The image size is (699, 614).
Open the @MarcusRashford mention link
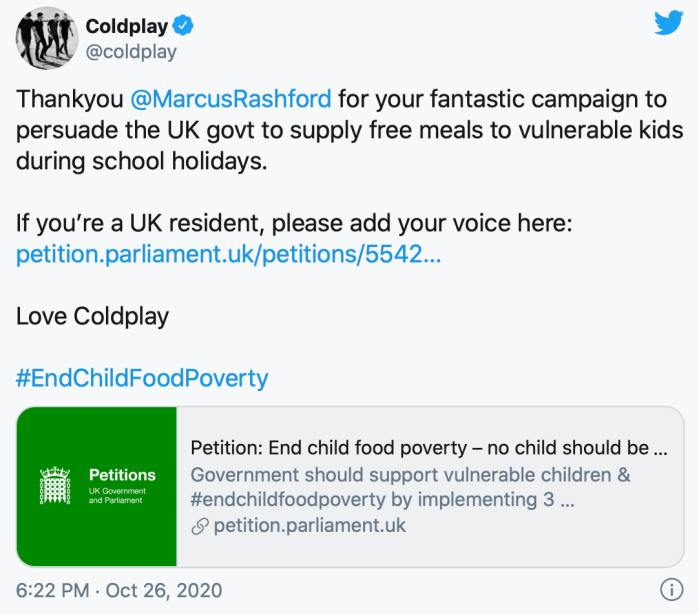click(x=234, y=100)
